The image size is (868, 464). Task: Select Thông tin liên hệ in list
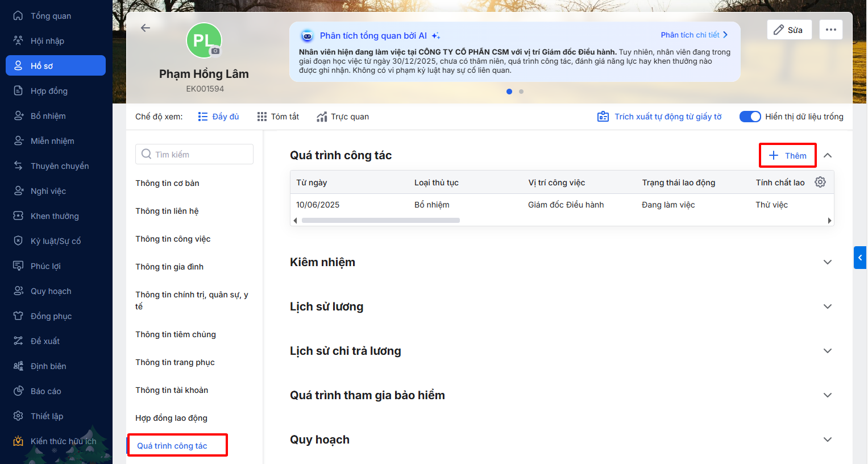tap(167, 211)
